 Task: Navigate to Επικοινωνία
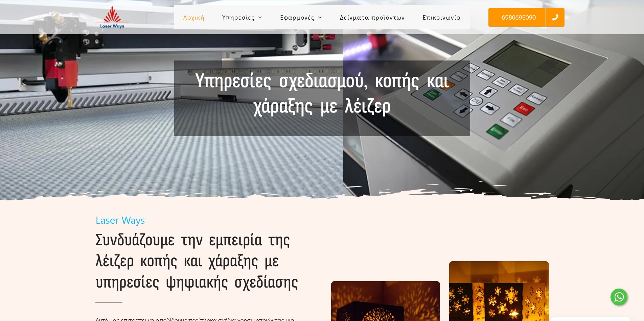[441, 18]
